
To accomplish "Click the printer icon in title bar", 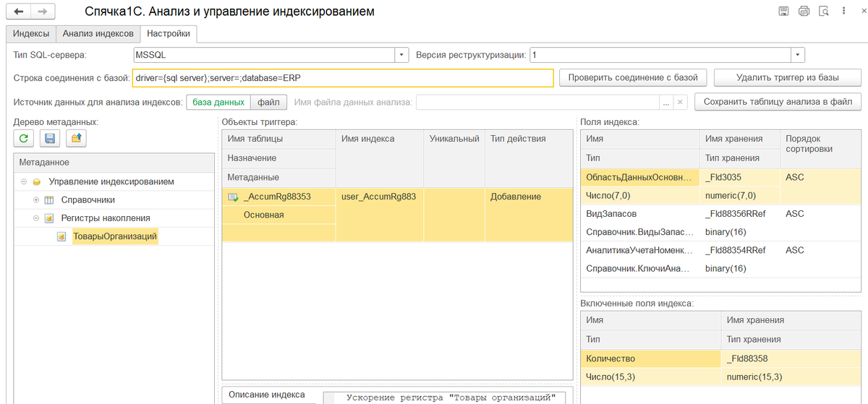I will click(x=804, y=12).
